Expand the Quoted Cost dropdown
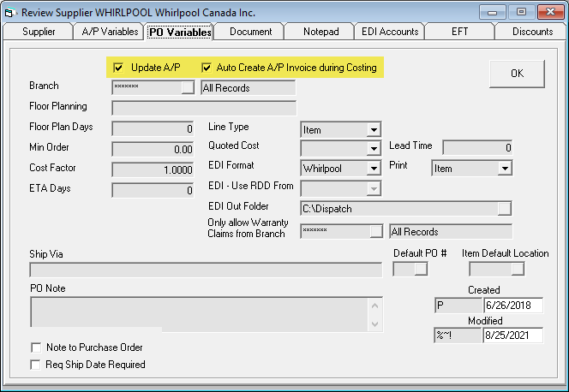This screenshot has width=569, height=392. pos(374,149)
